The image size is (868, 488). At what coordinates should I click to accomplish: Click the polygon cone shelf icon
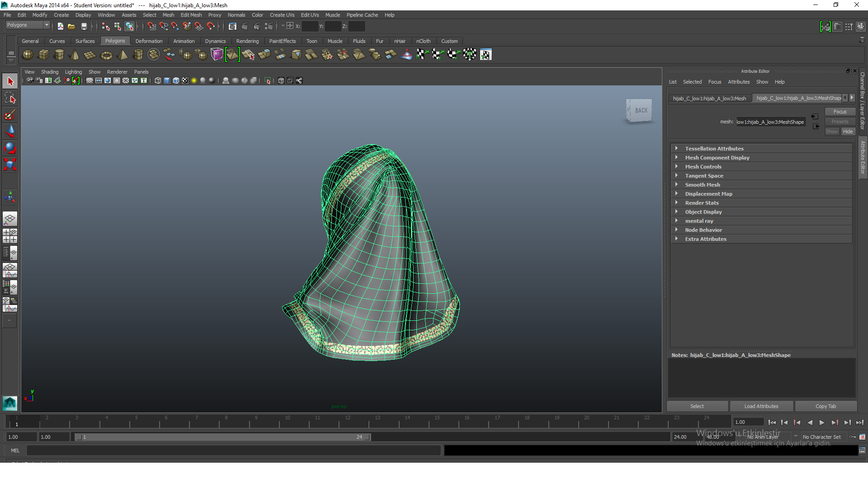coord(75,55)
